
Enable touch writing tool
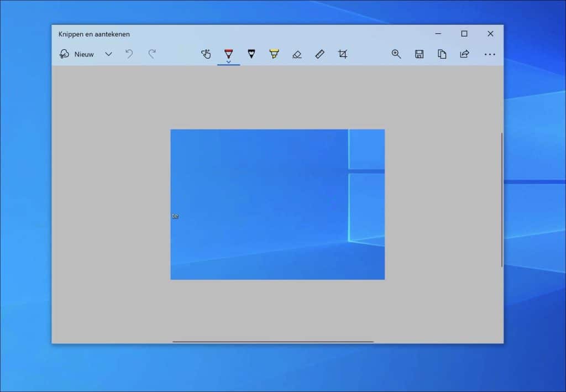click(206, 54)
